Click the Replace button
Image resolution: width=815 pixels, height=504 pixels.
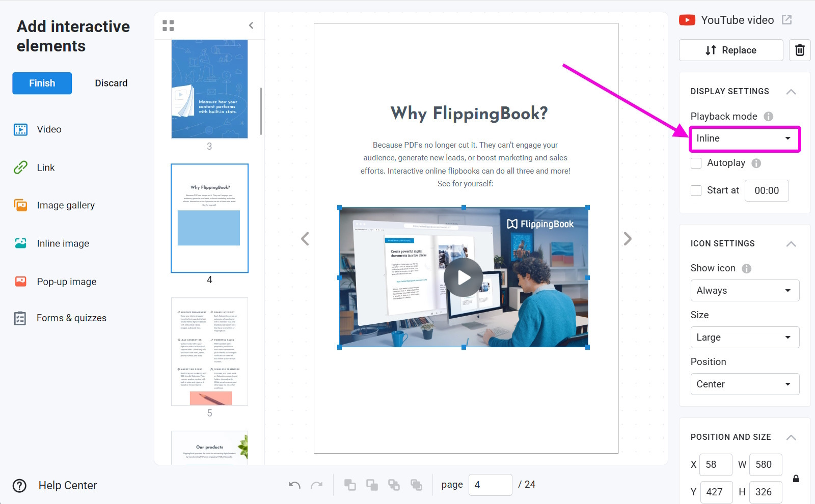(x=730, y=50)
